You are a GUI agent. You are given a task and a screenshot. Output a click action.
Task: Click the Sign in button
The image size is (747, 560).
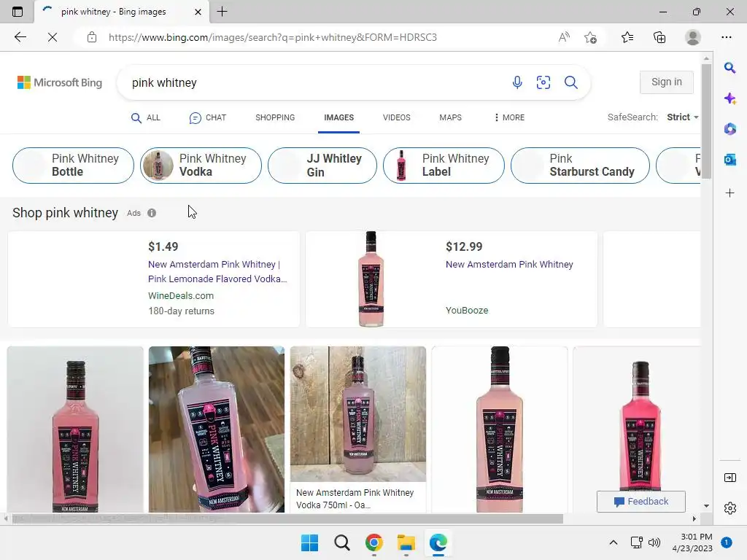(x=667, y=82)
